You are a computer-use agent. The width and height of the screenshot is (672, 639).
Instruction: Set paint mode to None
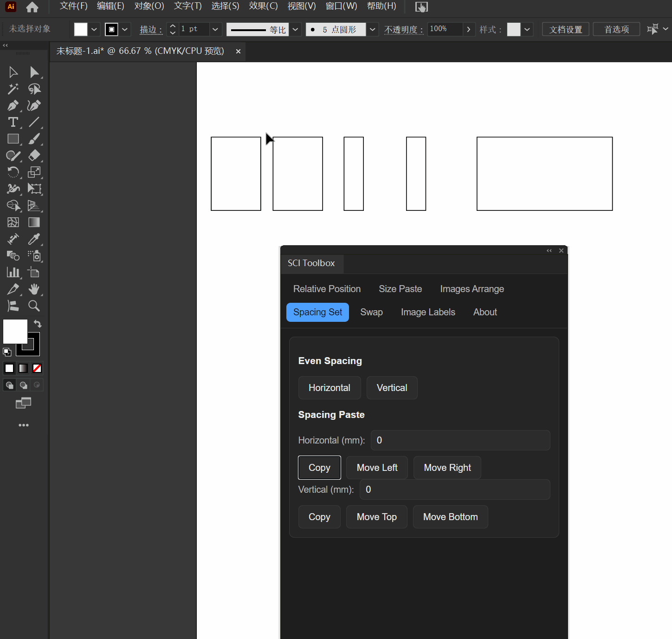[37, 368]
